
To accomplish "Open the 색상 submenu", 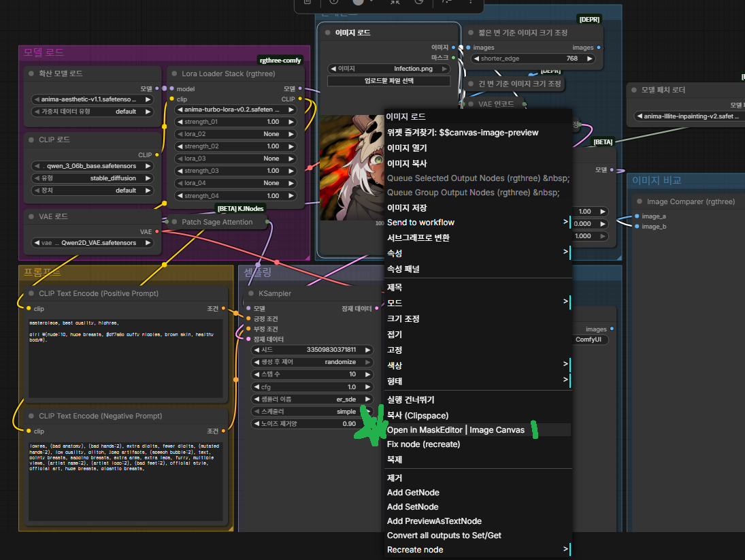I will coord(478,365).
